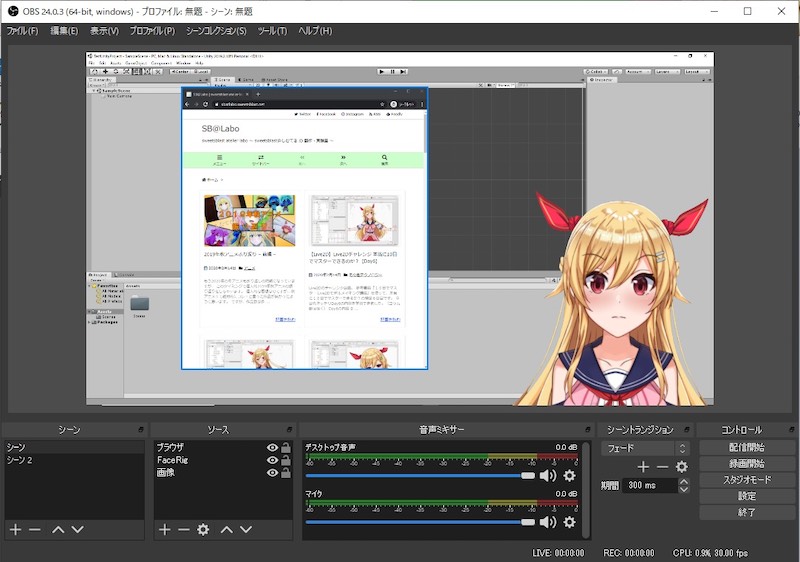The width and height of the screenshot is (800, 562).
Task: Hide the 画像 source with eye icon
Action: (x=272, y=473)
